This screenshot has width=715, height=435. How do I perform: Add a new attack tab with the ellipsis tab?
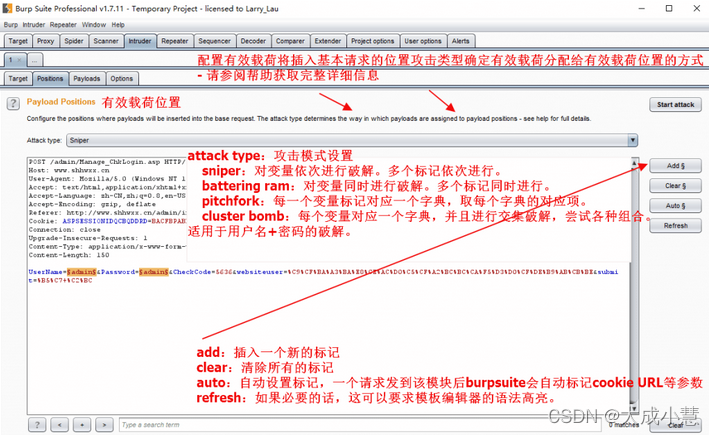point(35,60)
